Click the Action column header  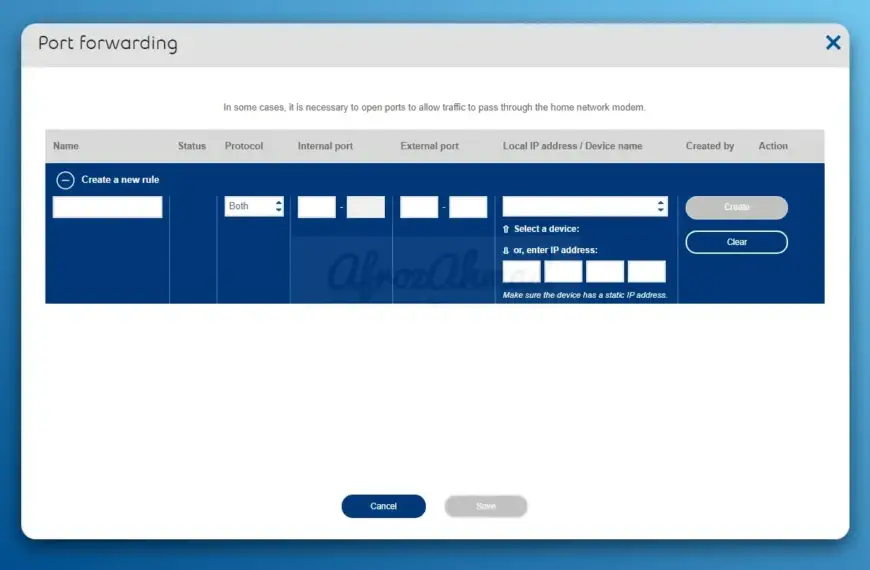[773, 146]
